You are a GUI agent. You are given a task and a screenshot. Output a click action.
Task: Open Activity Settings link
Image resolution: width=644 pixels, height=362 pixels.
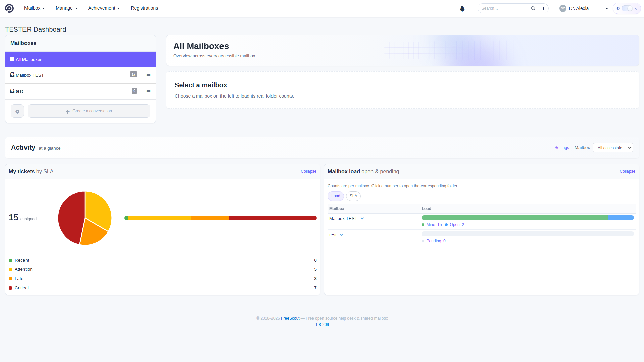562,148
